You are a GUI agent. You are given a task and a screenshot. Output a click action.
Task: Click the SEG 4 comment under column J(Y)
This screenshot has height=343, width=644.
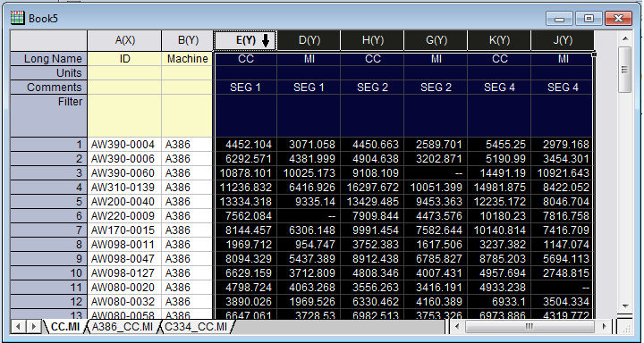(x=563, y=88)
